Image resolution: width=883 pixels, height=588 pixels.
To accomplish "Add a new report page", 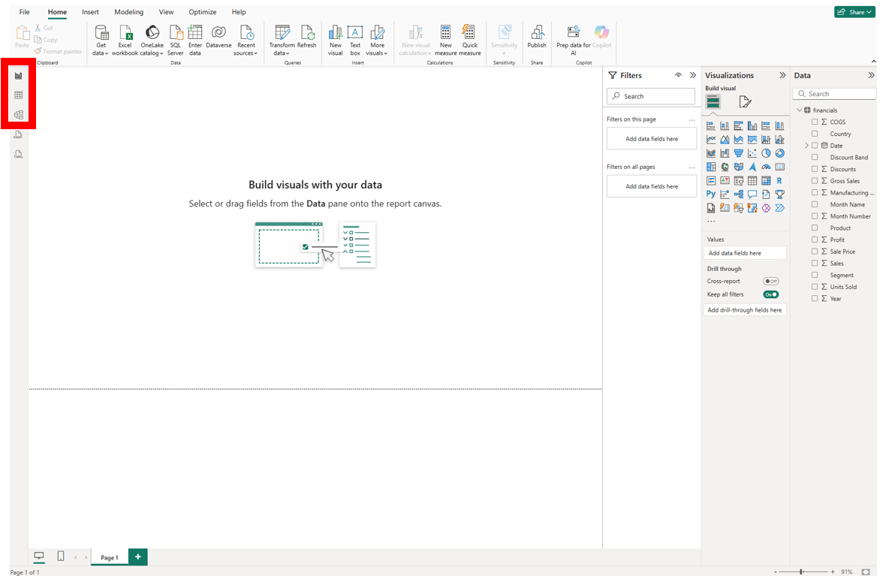I will 138,556.
